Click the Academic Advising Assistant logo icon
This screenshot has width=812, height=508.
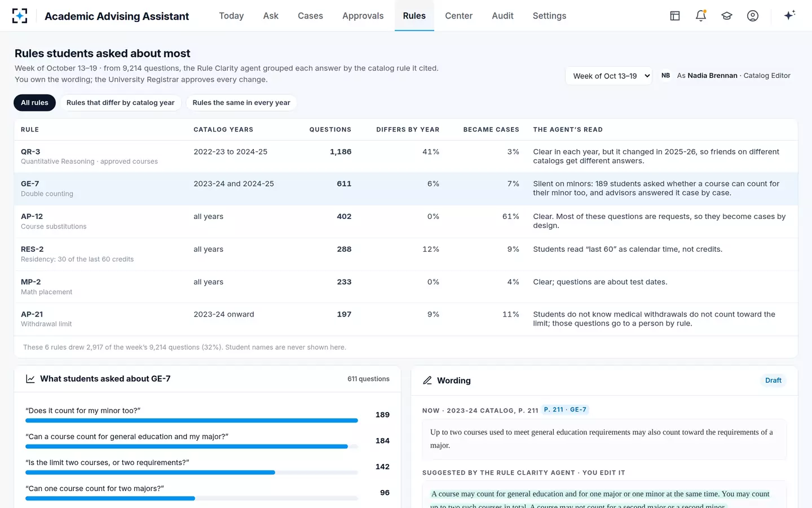click(20, 16)
